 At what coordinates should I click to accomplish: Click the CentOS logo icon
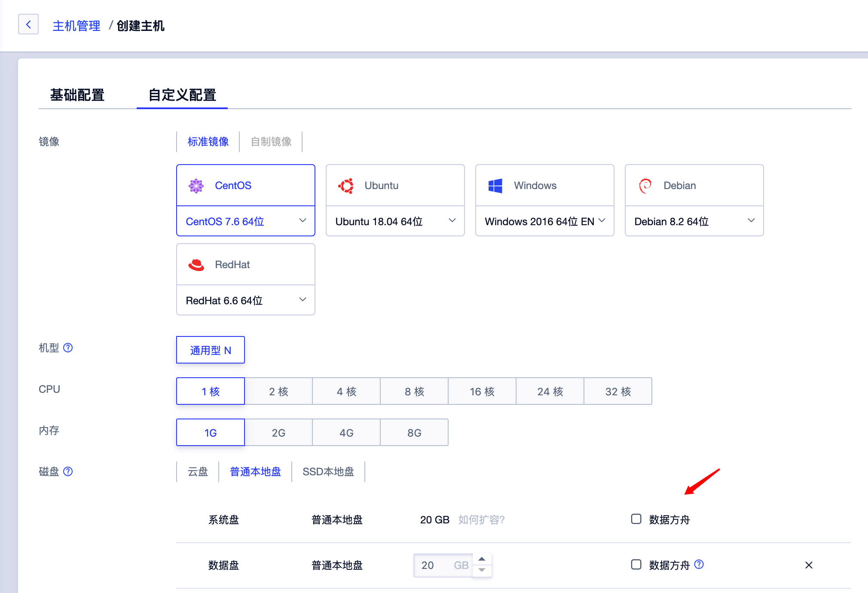(196, 186)
